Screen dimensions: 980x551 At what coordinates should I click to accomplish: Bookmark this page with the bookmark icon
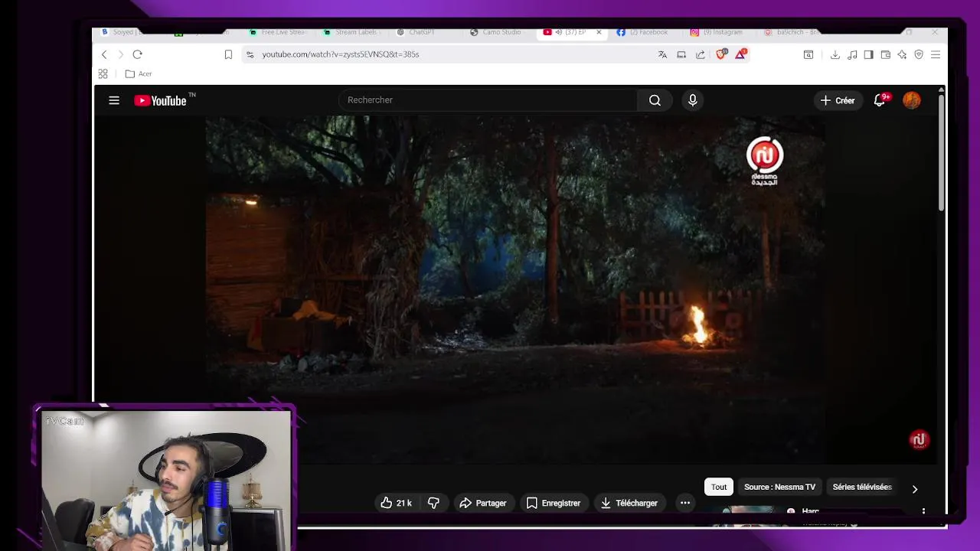[x=228, y=54]
